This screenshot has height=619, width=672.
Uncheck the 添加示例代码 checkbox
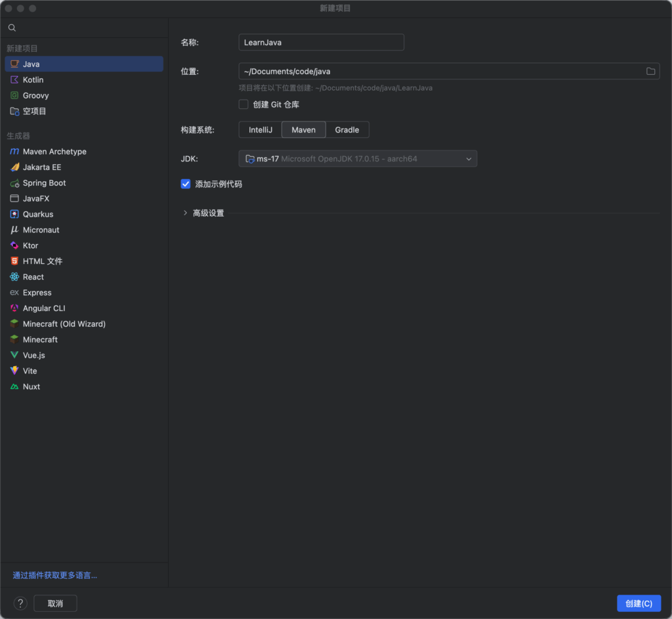click(186, 184)
